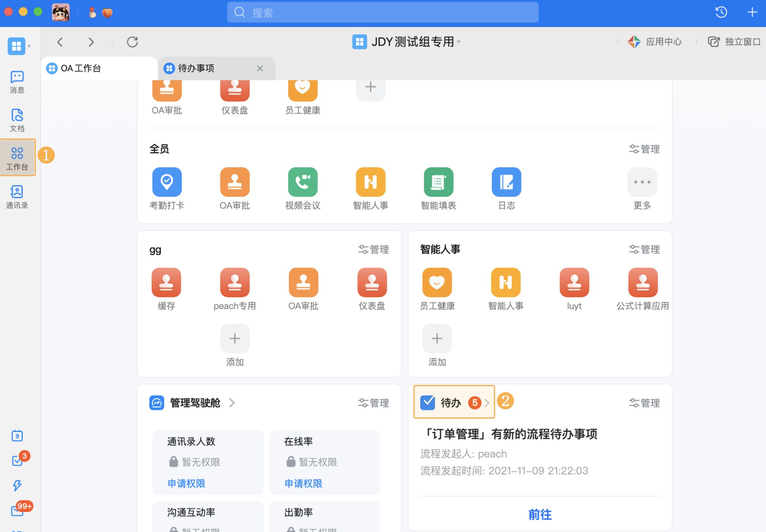Click the calendar icon in sidebar
766x532 pixels.
pos(17,436)
